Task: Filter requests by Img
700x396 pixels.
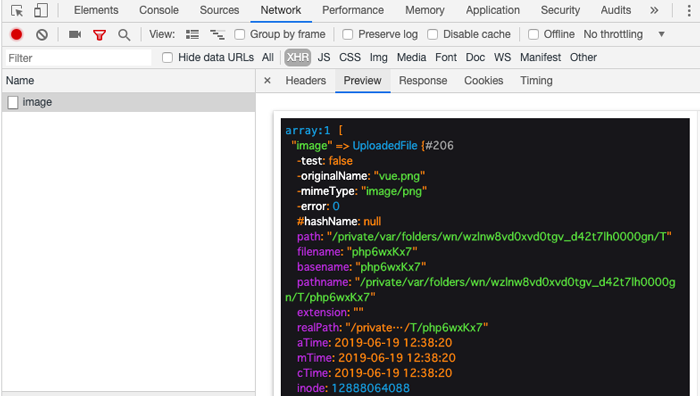Action: 379,58
